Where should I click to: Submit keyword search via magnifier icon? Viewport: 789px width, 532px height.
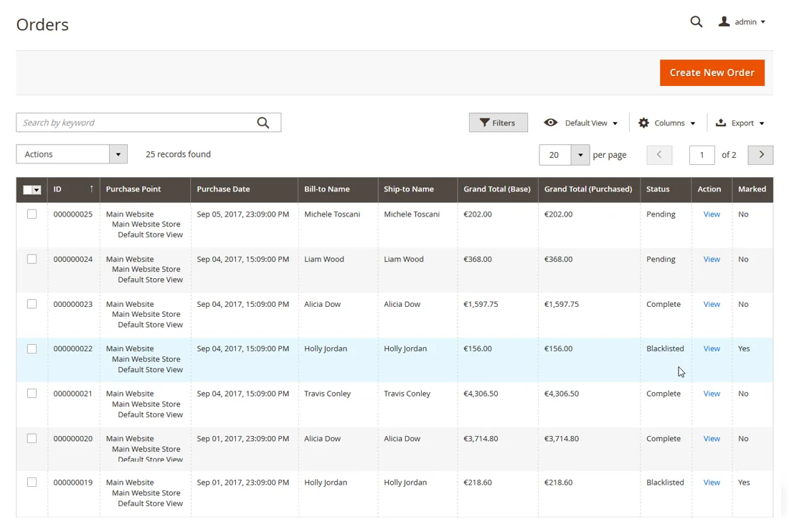coord(263,123)
